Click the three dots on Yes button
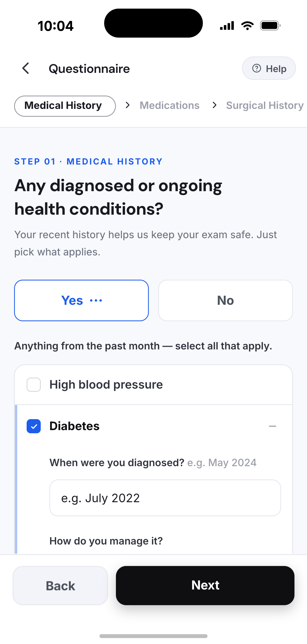Screen dimensions: 307x644 [x=96, y=301]
